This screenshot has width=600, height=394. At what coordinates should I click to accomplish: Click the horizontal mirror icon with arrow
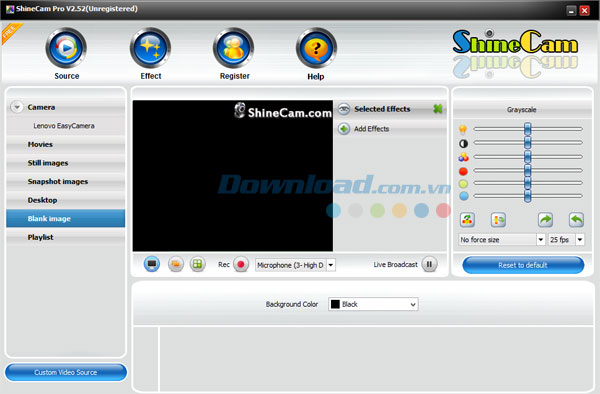[498, 220]
